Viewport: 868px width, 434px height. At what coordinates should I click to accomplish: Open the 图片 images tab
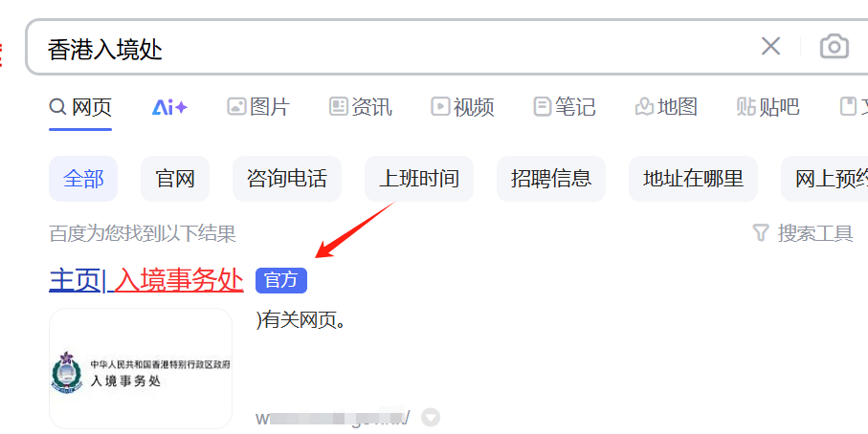[258, 107]
